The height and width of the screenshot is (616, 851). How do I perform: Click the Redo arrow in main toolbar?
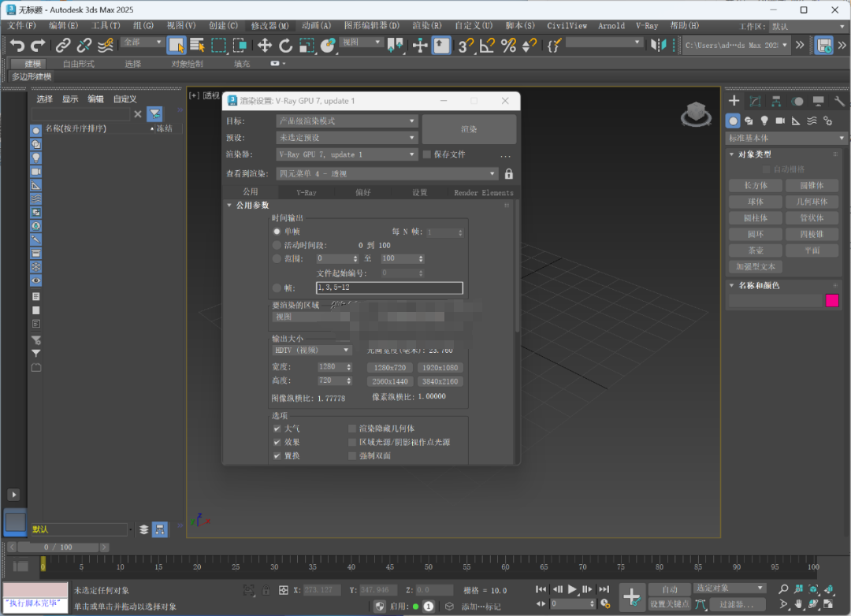coord(38,46)
